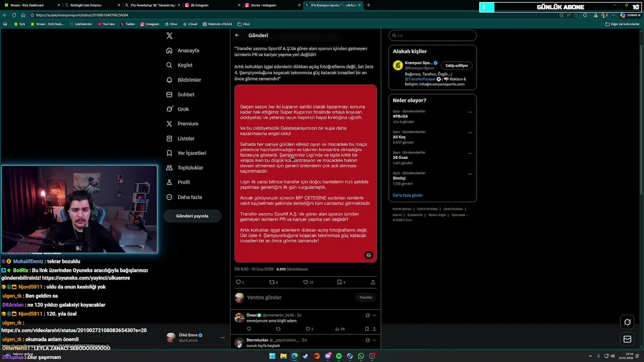Expand Daha fazla menu
This screenshot has width=644, height=362.
pos(184,197)
